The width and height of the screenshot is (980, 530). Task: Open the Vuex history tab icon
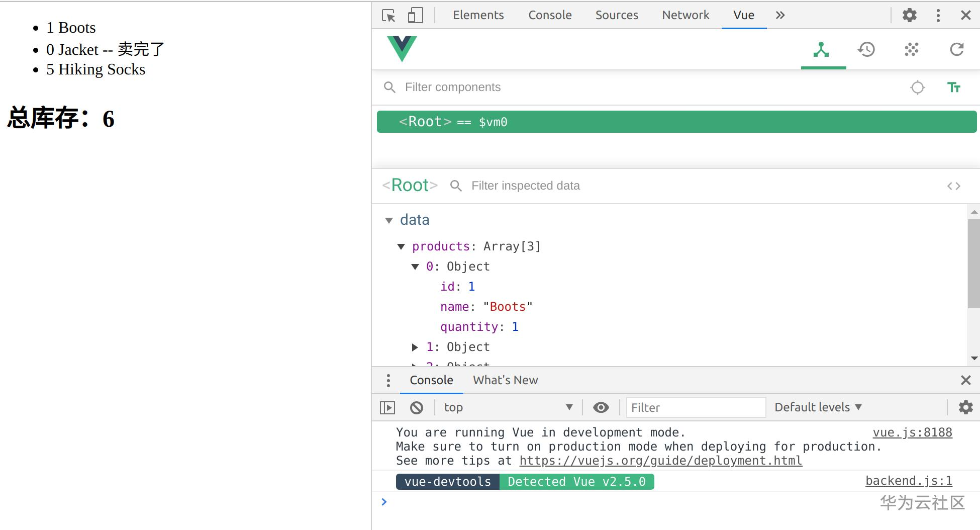[x=866, y=49]
